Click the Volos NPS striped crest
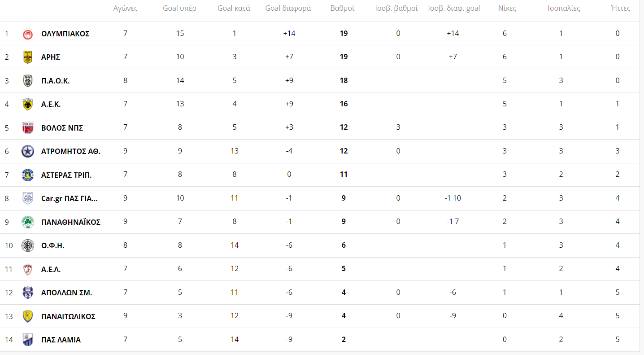 [x=28, y=128]
